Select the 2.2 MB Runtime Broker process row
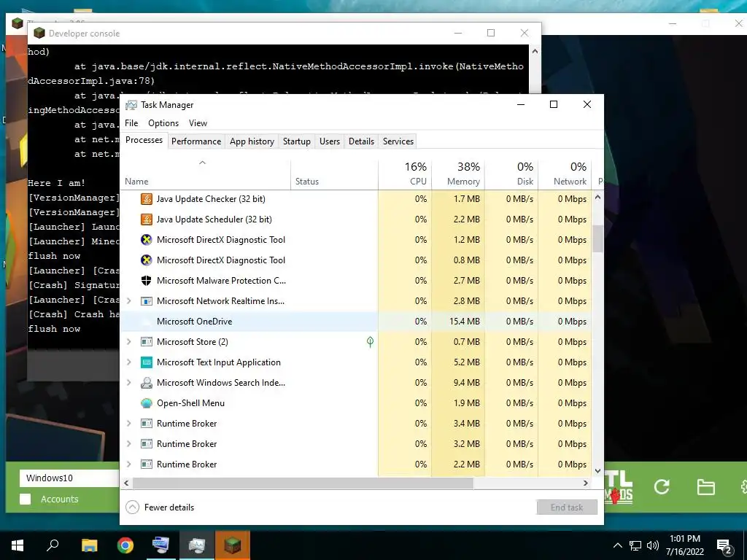Viewport: 747px width, 560px height. (x=356, y=464)
